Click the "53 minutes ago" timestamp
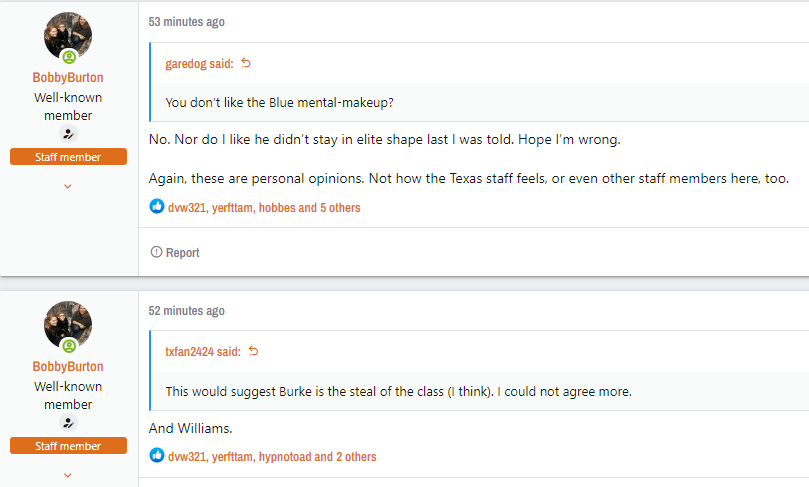Viewport: 809px width, 487px height. coord(187,21)
